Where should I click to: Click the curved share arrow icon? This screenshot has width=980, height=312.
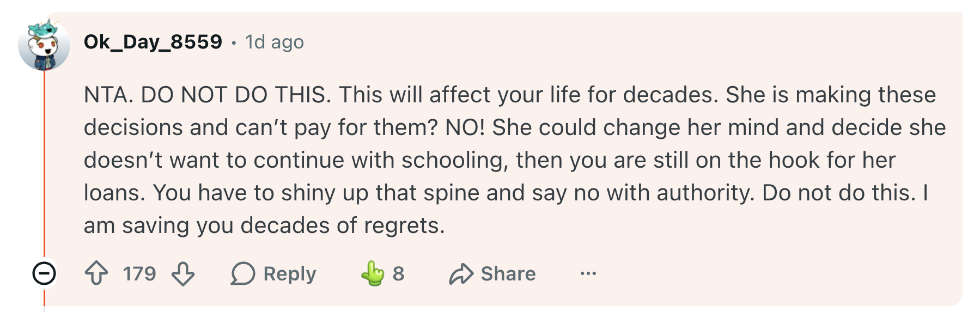[x=461, y=274]
